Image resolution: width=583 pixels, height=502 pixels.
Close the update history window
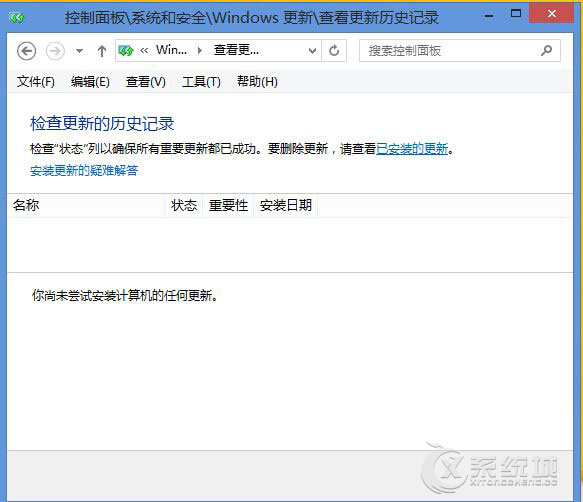(552, 13)
